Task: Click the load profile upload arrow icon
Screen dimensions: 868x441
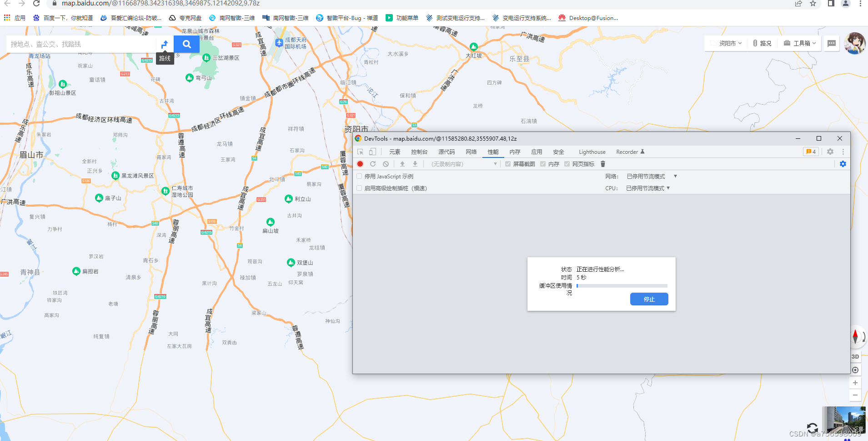Action: (x=402, y=164)
